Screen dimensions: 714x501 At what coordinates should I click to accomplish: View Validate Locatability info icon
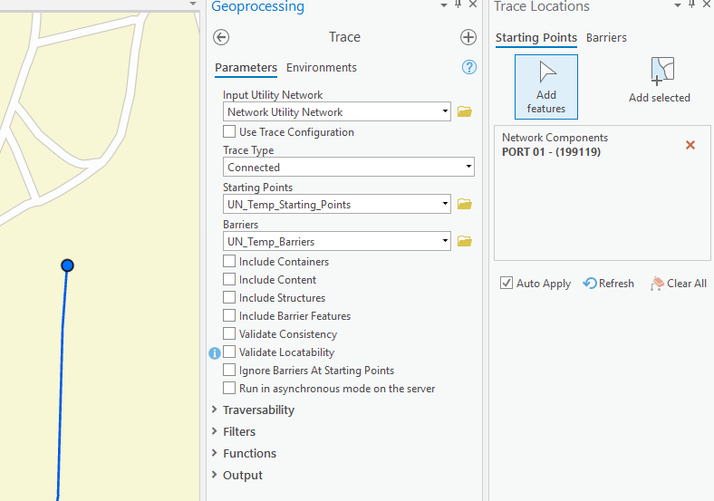click(x=214, y=353)
